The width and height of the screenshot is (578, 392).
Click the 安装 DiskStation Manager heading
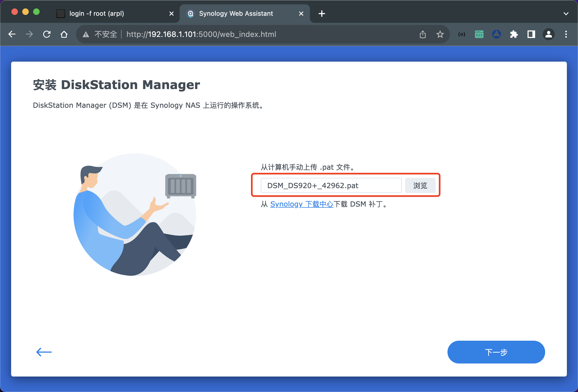tap(116, 85)
